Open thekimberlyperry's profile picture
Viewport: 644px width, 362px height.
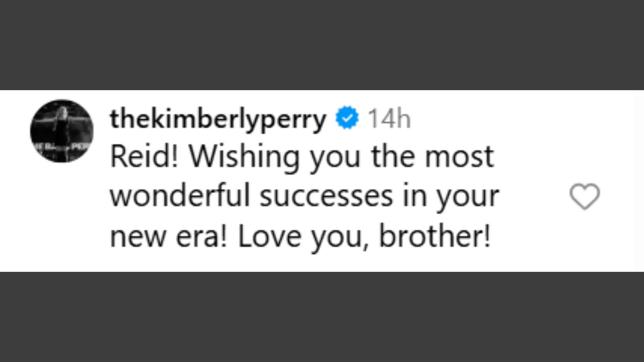(62, 131)
